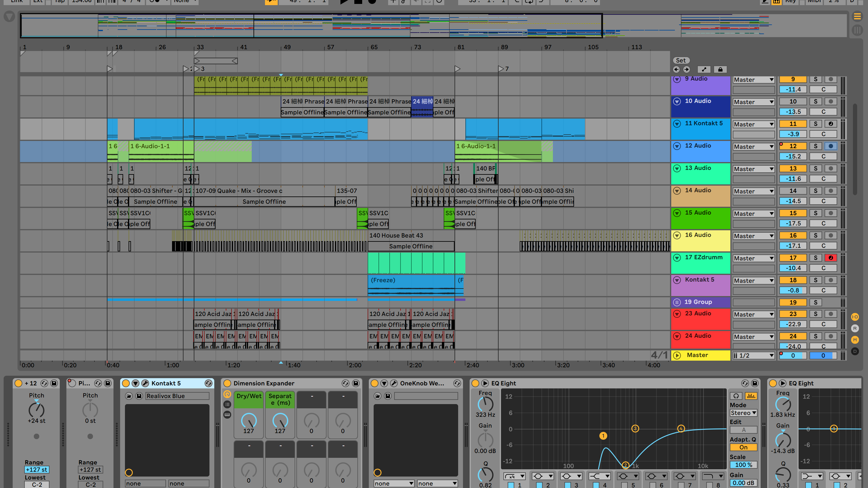868x488 pixels.
Task: Open OneKnob plug-in window wrench
Action: pyautogui.click(x=394, y=383)
